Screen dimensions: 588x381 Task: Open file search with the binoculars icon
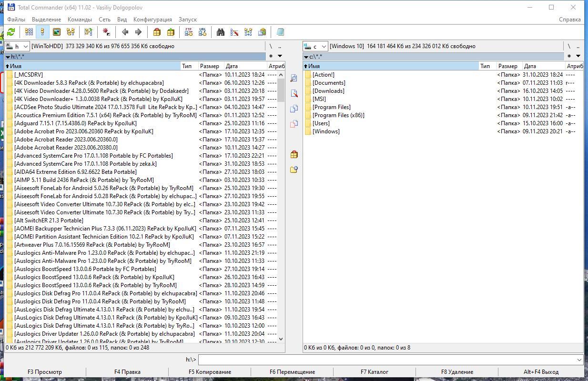coord(220,32)
